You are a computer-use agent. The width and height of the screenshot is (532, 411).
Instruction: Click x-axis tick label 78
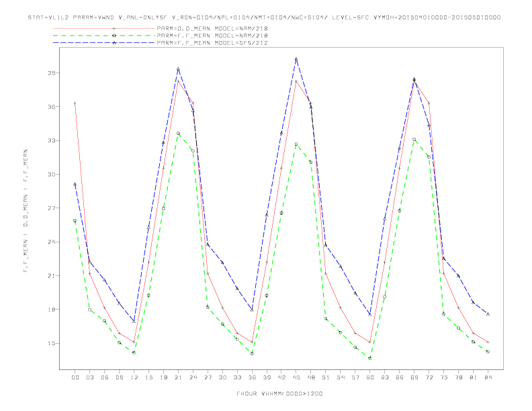458,377
